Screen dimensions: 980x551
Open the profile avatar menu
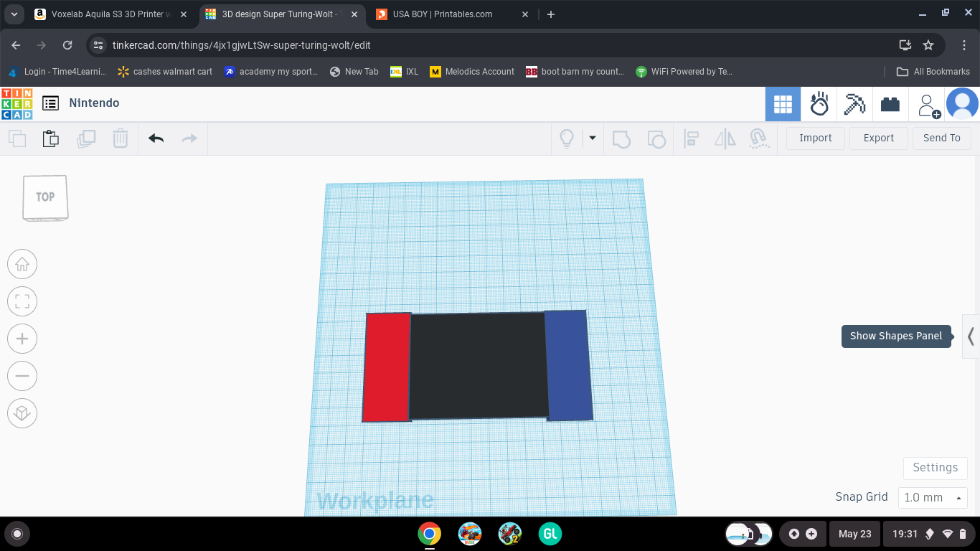coord(963,104)
